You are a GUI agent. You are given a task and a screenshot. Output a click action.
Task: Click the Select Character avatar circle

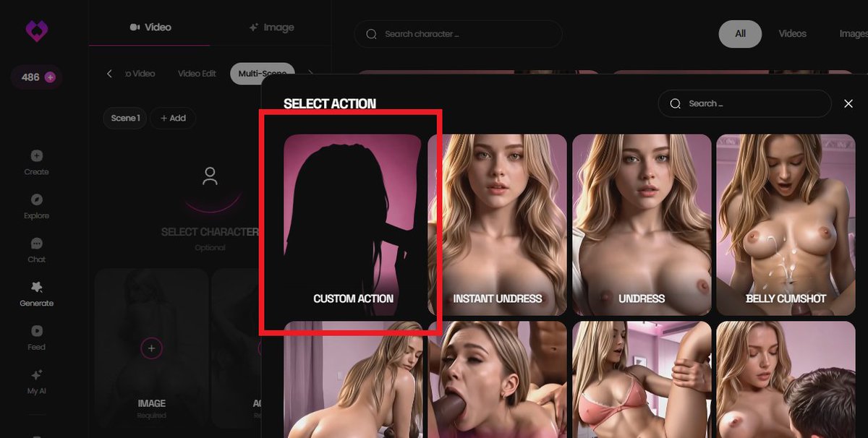[210, 176]
